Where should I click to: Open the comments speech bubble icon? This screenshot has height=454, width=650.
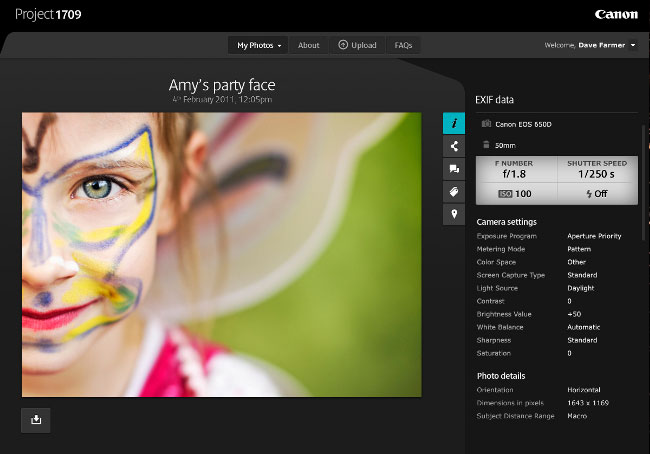(x=454, y=169)
